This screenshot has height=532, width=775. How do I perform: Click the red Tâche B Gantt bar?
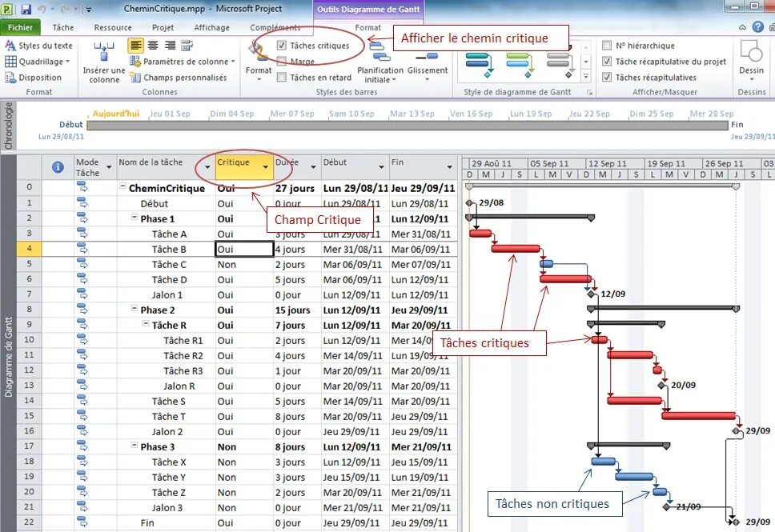[x=516, y=249]
